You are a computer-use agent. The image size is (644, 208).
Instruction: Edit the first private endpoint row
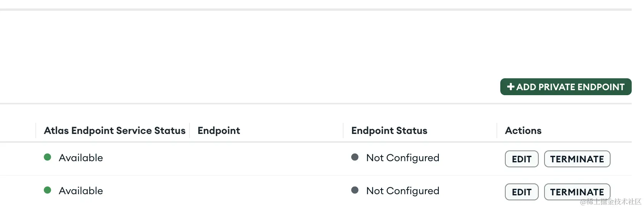coord(521,159)
